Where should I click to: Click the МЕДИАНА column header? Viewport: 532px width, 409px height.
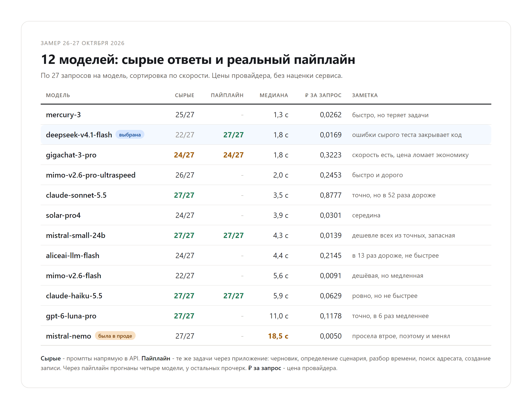coord(274,95)
